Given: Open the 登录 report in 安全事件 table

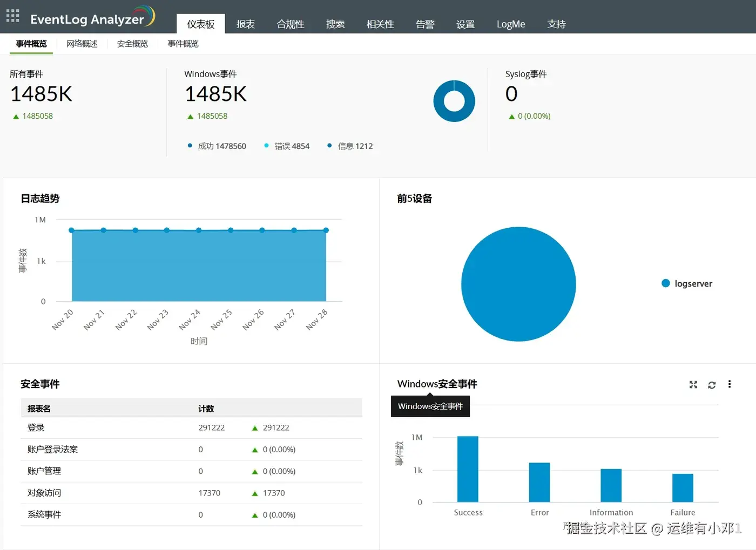Looking at the screenshot, I should [x=35, y=427].
